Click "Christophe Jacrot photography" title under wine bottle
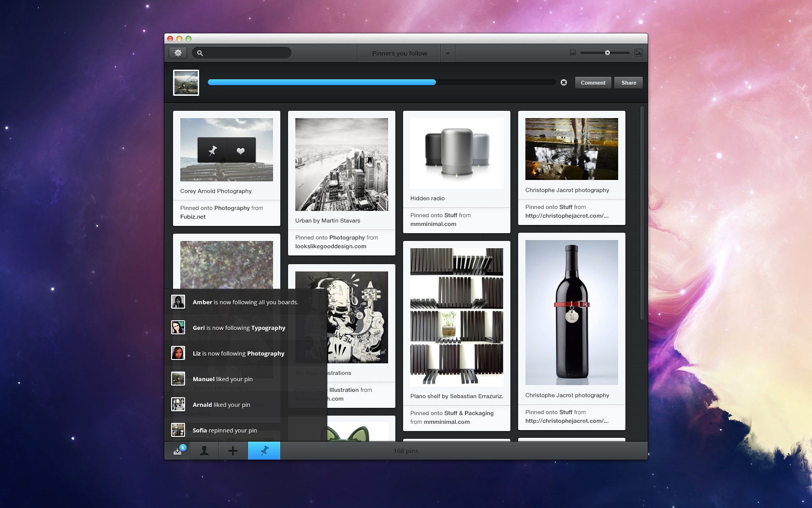 tap(567, 395)
